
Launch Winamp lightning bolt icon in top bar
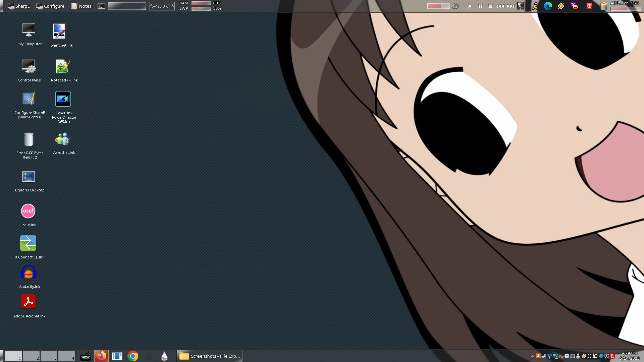click(561, 6)
